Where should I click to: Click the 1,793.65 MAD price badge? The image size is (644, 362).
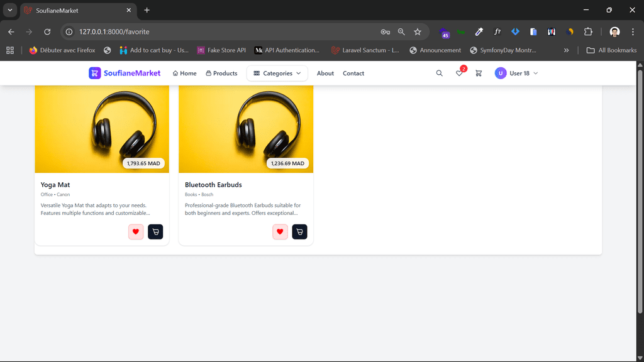(143, 163)
